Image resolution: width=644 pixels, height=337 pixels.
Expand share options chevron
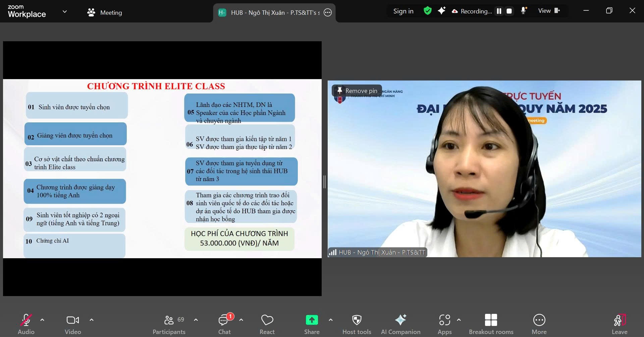pyautogui.click(x=331, y=320)
